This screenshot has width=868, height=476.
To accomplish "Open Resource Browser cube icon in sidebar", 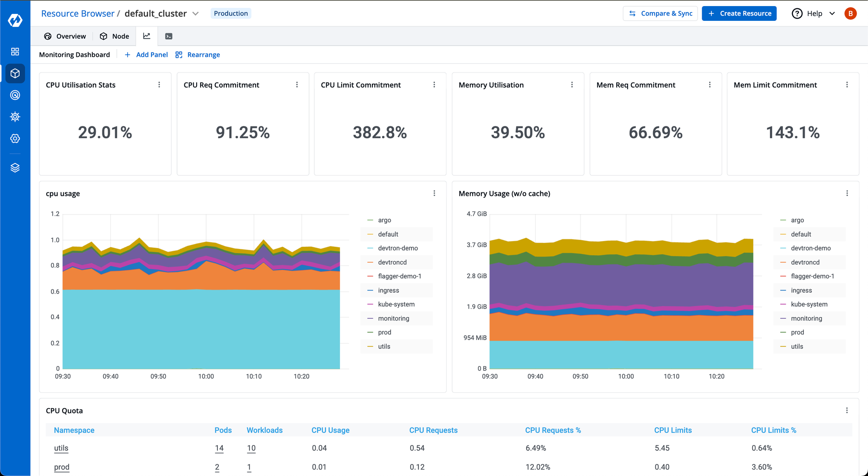I will point(15,73).
